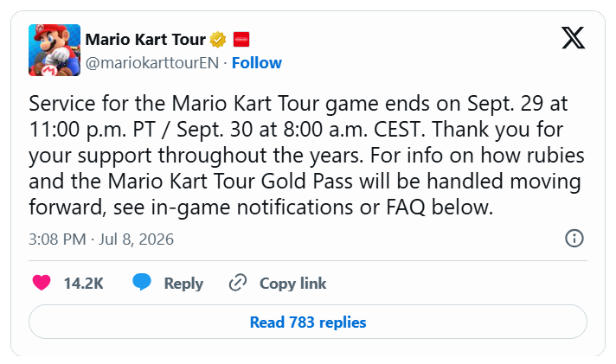This screenshot has width=616, height=364.
Task: Open the 3:08 PM Jul 8, 2026 timestamp
Action: click(x=101, y=239)
